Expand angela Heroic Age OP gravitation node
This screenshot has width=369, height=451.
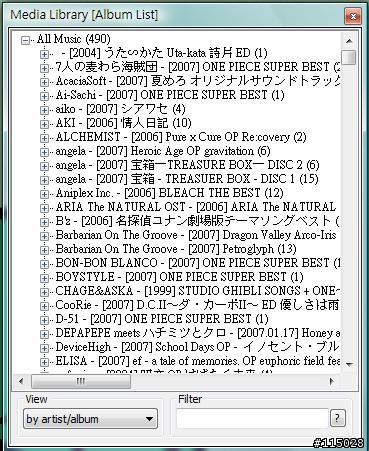coord(44,153)
